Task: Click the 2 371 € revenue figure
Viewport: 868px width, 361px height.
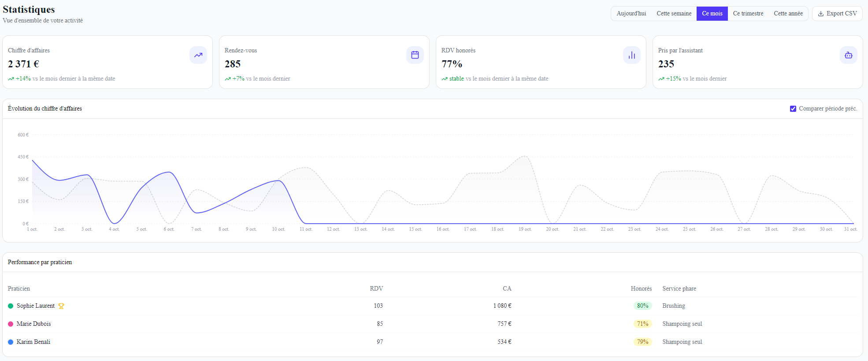Action: 23,64
